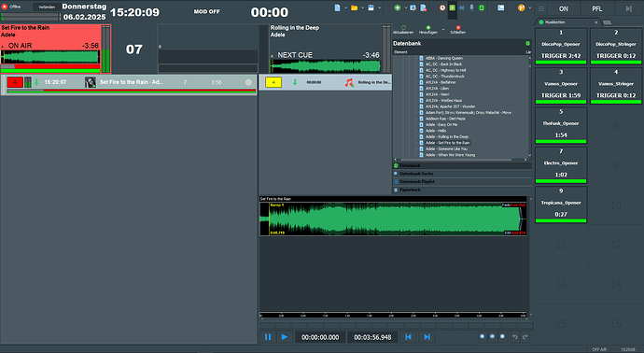Open dropdown arrow next to new document icon
The width and height of the screenshot is (644, 353).
point(345,7)
